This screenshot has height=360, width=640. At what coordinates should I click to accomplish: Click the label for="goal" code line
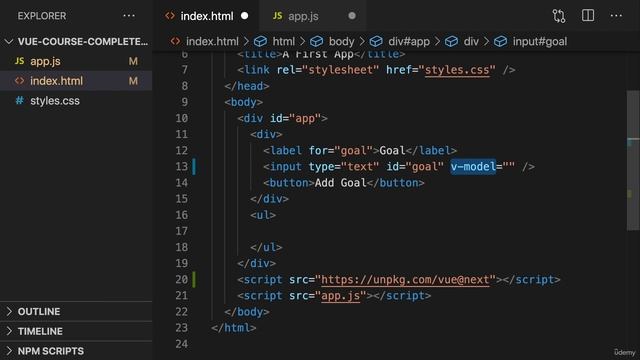(x=360, y=151)
